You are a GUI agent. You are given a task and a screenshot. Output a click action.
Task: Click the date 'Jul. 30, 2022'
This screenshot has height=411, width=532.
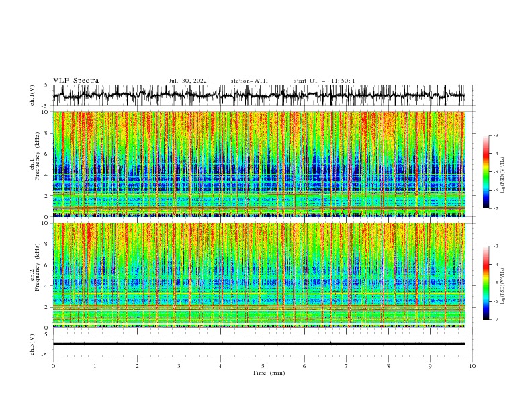coord(187,81)
